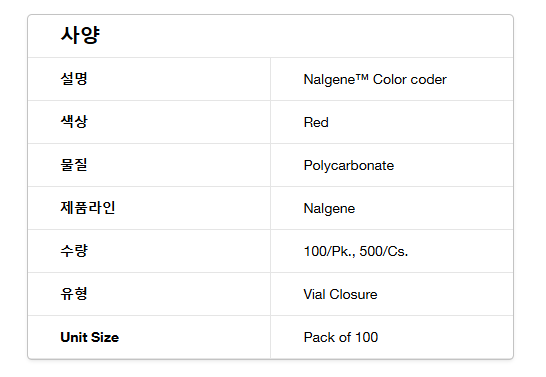The image size is (546, 377).
Task: Click the 설명 row label
Action: tap(74, 79)
